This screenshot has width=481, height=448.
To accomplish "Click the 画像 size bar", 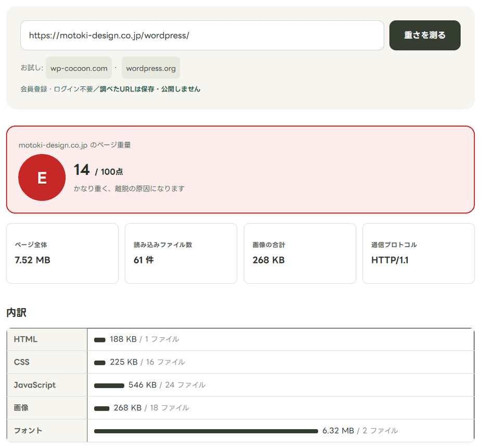I will 102,408.
